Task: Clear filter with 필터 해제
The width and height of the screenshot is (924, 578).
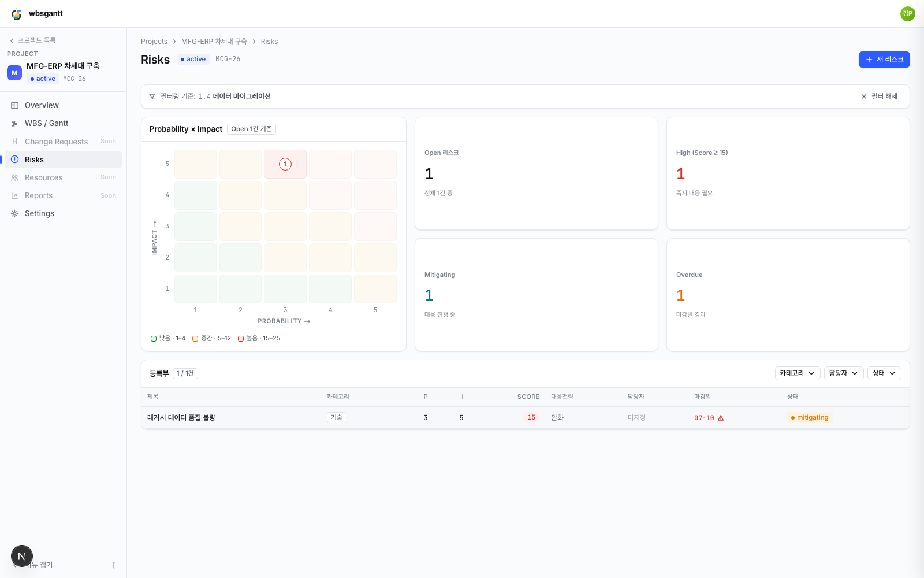Action: [879, 97]
